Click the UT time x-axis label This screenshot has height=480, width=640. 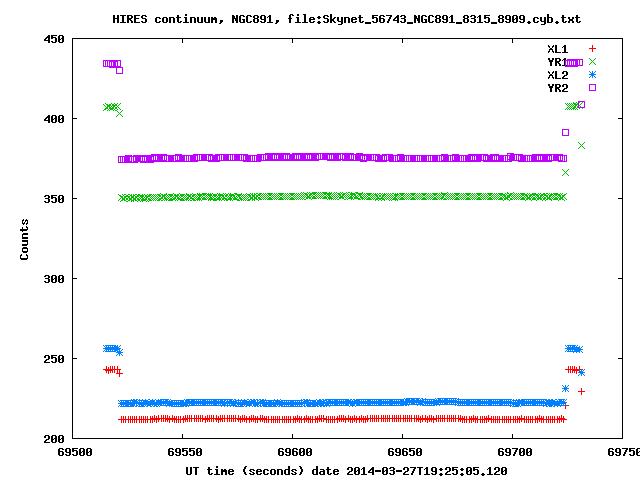point(346,471)
